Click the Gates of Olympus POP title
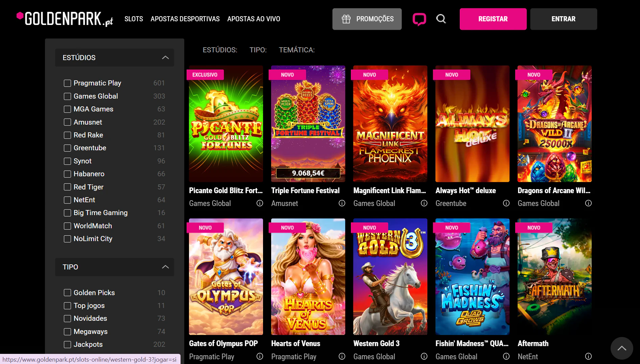 223,343
